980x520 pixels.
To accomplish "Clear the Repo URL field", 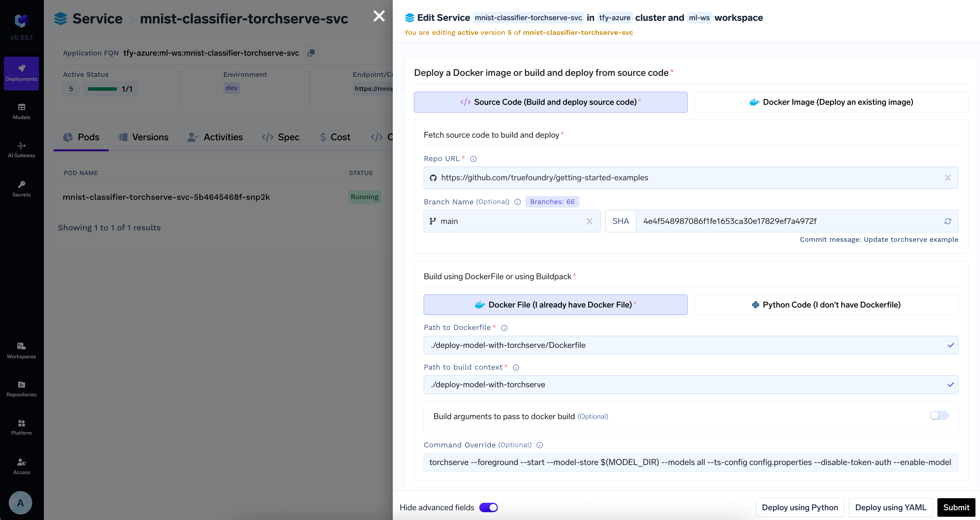I will pos(947,178).
